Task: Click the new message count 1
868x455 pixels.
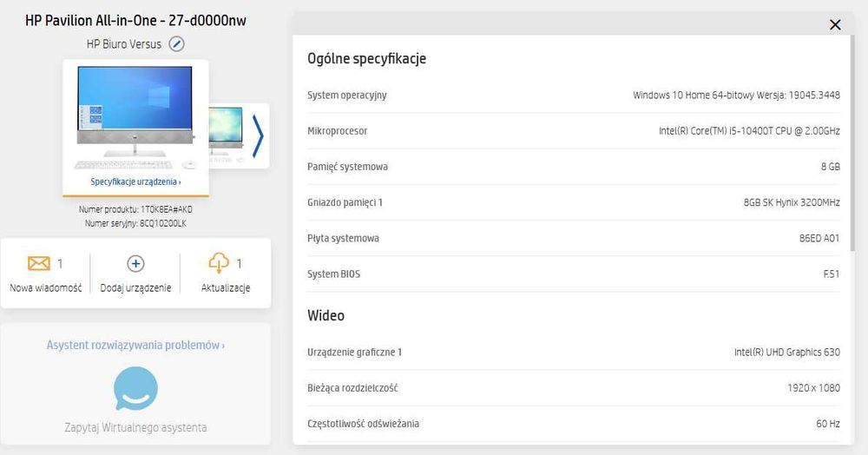Action: [60, 263]
